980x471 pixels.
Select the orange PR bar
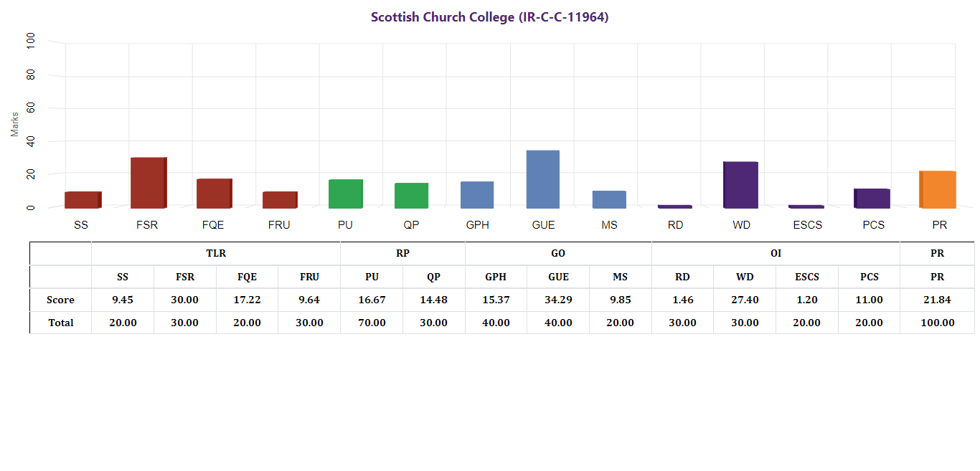[x=938, y=190]
